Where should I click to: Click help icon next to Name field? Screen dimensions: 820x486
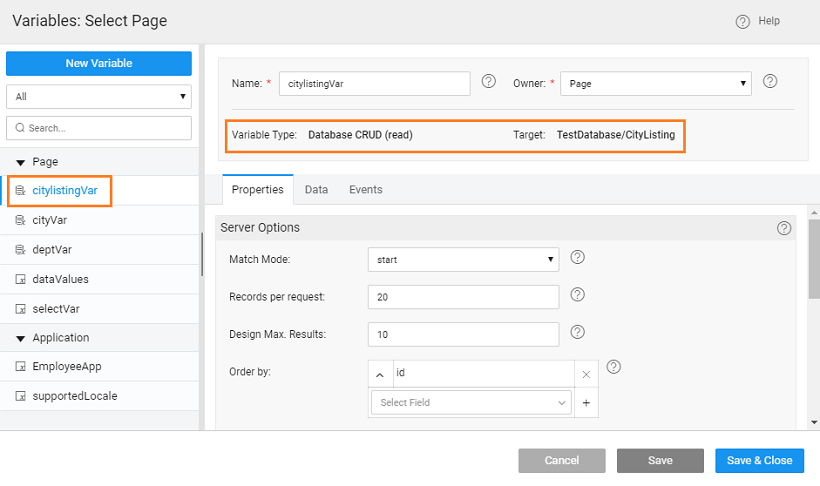489,82
